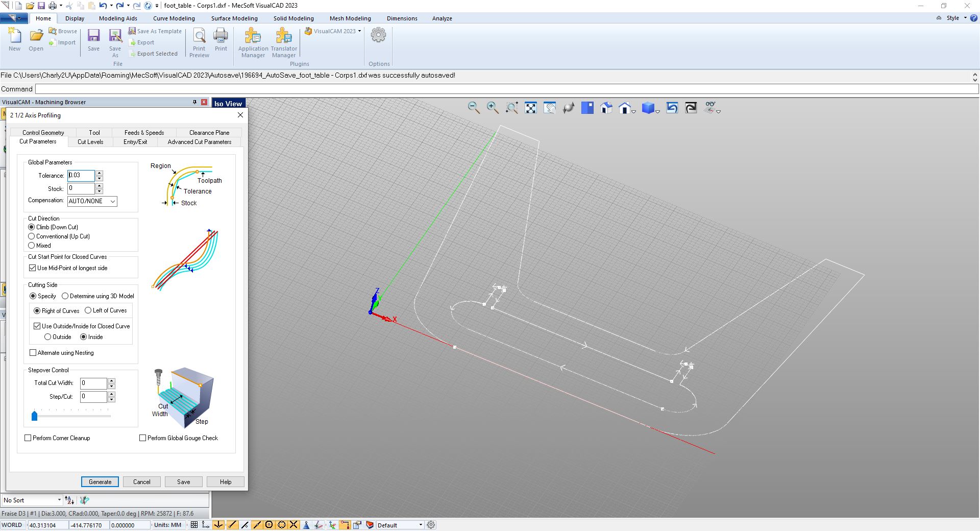Viewport: 980px width, 531px height.
Task: Activate the Zoom Window box tool
Action: coord(512,108)
